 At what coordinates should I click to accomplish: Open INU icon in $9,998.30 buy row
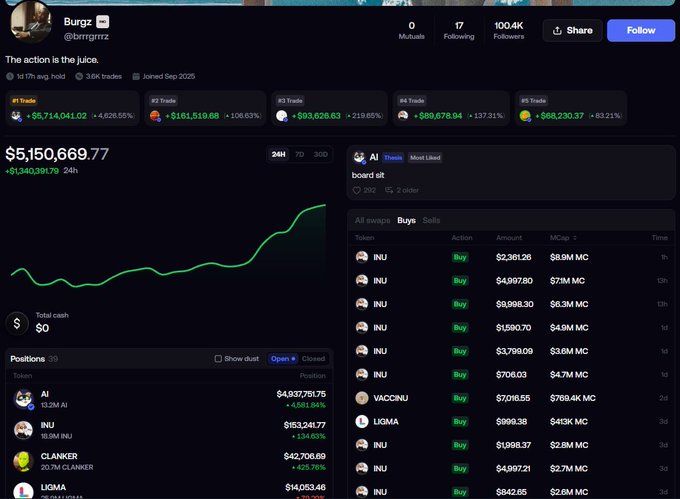[x=362, y=304]
